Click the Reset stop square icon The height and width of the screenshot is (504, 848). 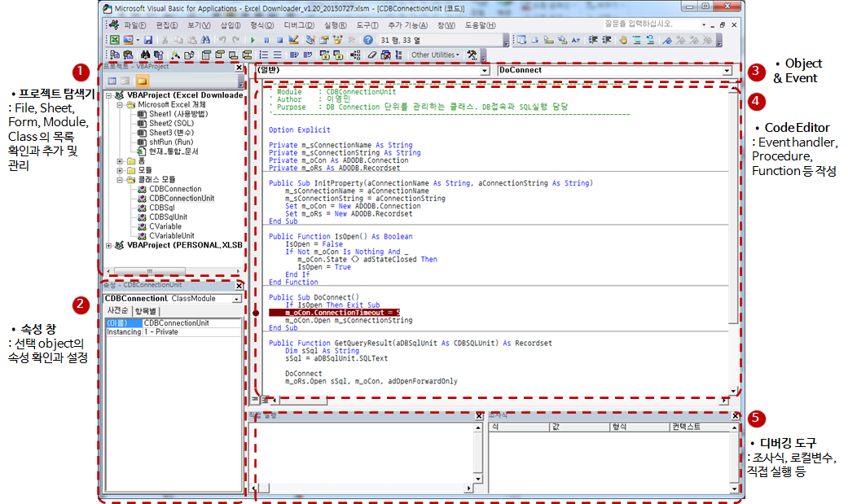(x=279, y=40)
